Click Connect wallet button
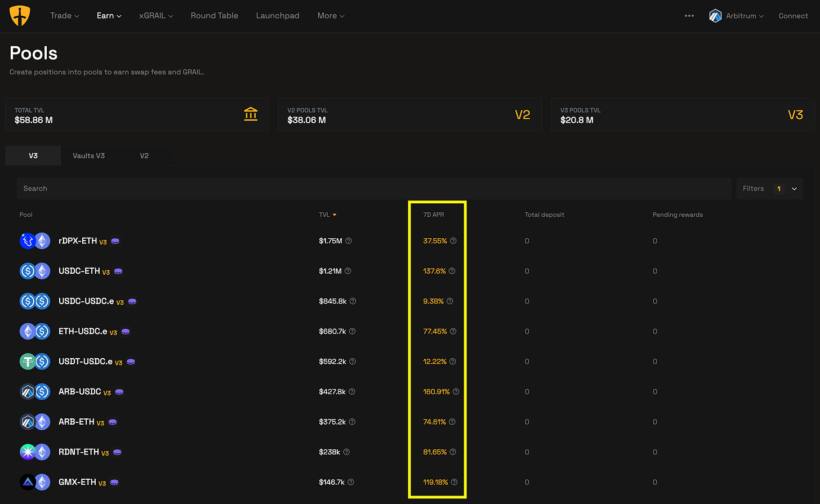 [793, 16]
